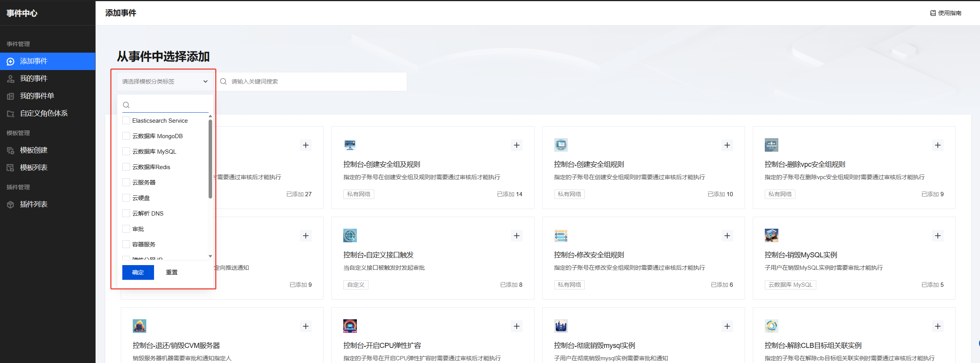Go to 模板列表 in the sidebar
The height and width of the screenshot is (363, 980).
pos(48,168)
